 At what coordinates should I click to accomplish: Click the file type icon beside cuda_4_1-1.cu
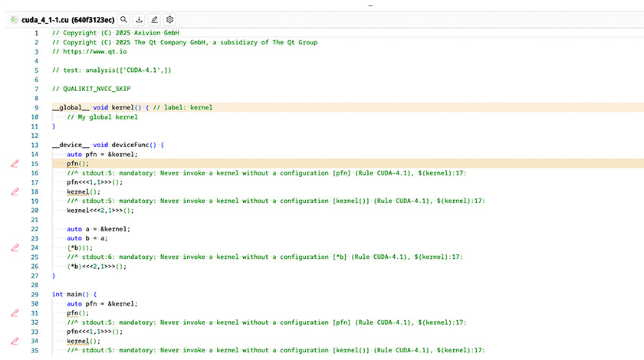click(14, 19)
